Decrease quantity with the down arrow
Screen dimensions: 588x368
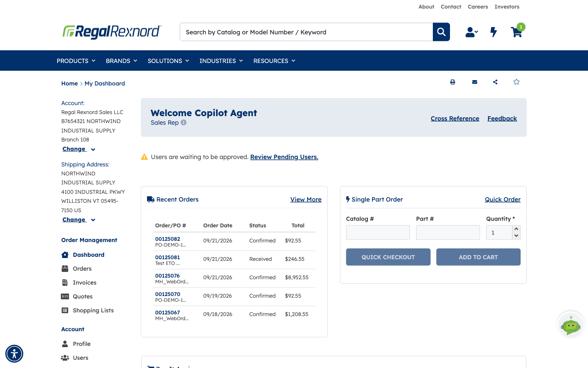(x=517, y=236)
